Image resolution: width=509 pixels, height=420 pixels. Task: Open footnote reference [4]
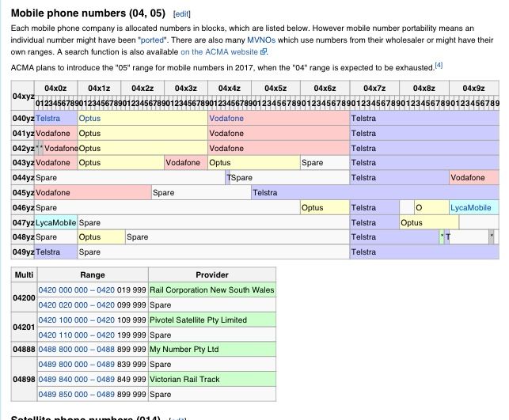[x=439, y=65]
